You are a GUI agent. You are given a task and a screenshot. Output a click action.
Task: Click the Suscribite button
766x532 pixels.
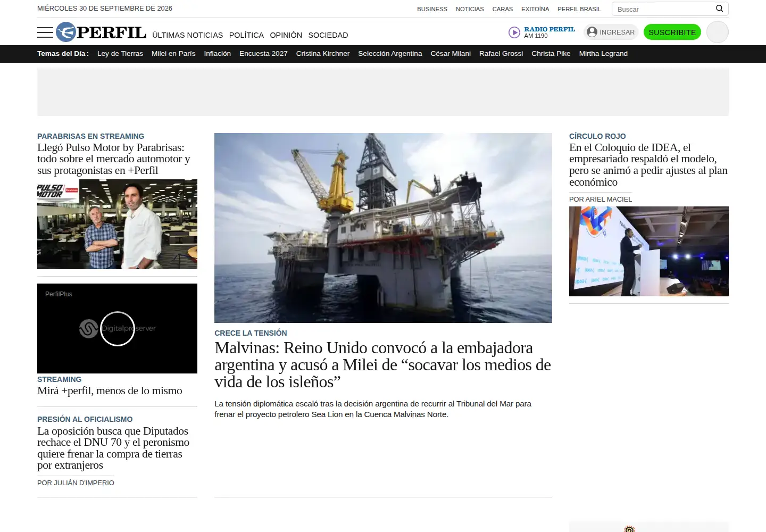(672, 32)
